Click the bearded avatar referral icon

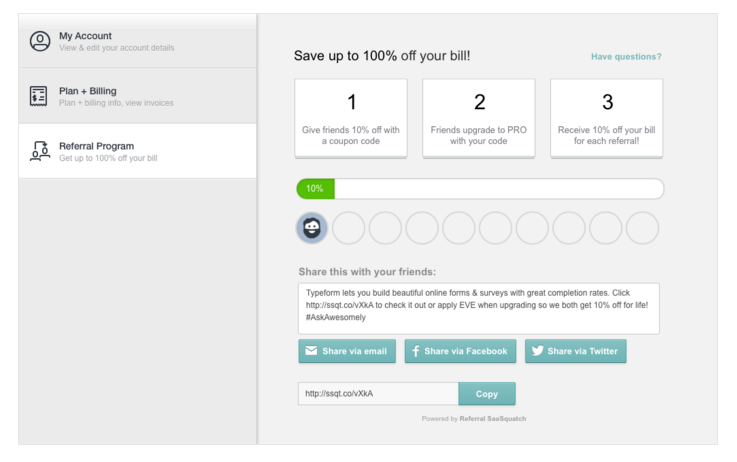tap(312, 228)
